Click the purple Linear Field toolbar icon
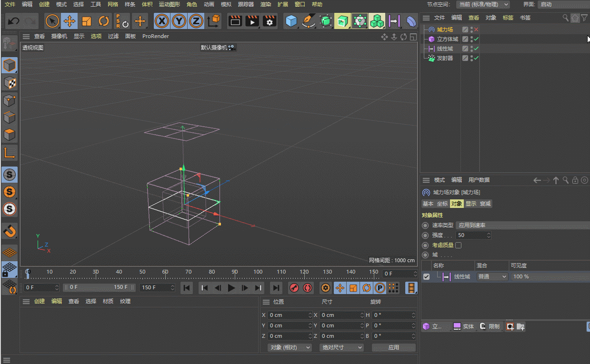This screenshot has width=590, height=364. pyautogui.click(x=394, y=21)
